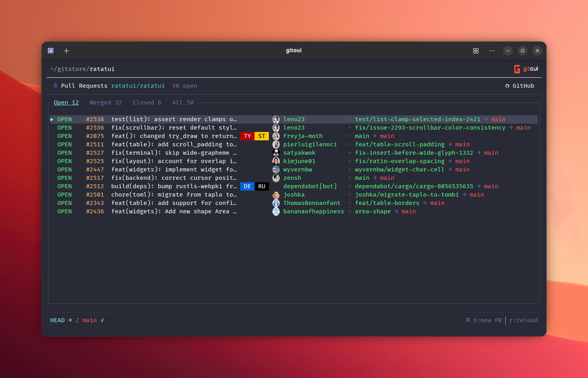Open the grid layout icon in the title bar

[476, 51]
